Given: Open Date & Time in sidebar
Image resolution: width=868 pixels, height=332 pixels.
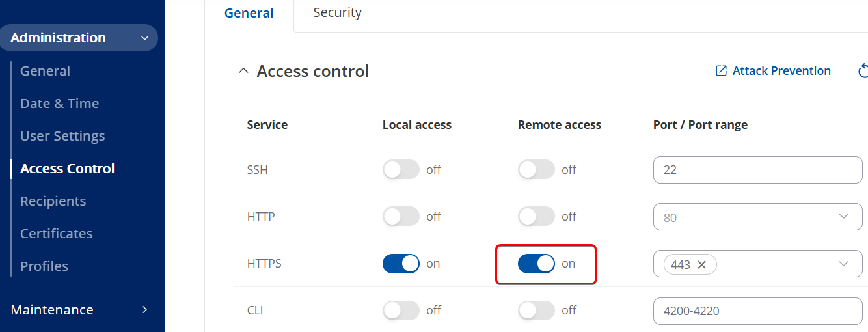Looking at the screenshot, I should [x=60, y=104].
